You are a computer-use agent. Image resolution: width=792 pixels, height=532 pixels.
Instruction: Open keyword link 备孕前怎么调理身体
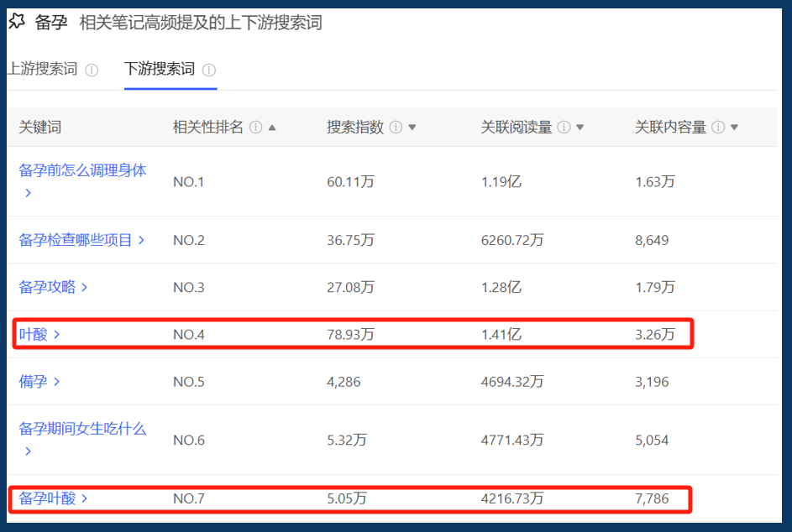pyautogui.click(x=82, y=170)
